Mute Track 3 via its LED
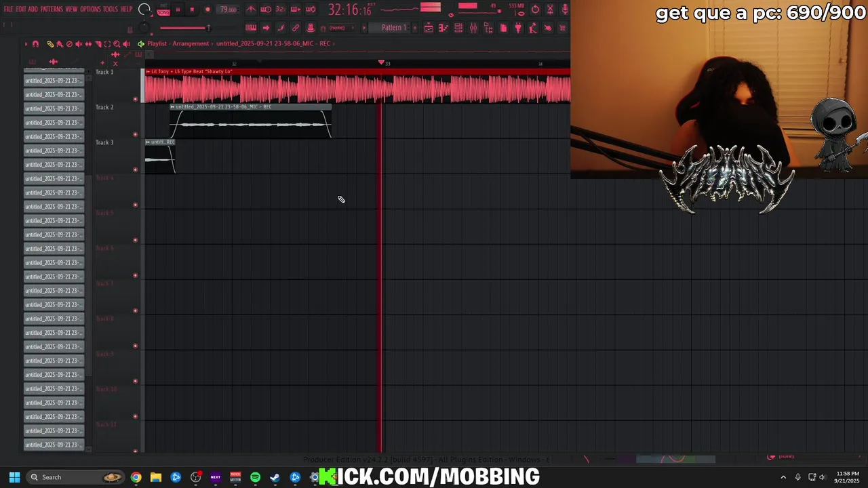The image size is (868, 488). [136, 169]
